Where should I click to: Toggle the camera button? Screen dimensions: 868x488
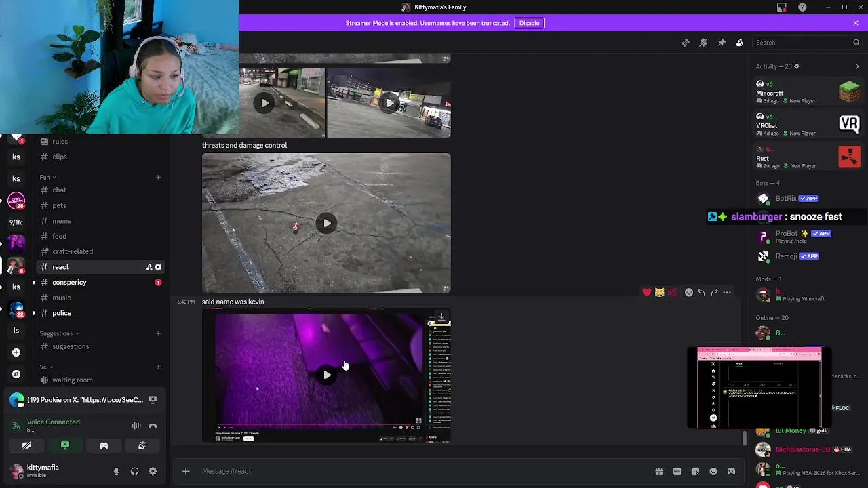click(x=26, y=445)
